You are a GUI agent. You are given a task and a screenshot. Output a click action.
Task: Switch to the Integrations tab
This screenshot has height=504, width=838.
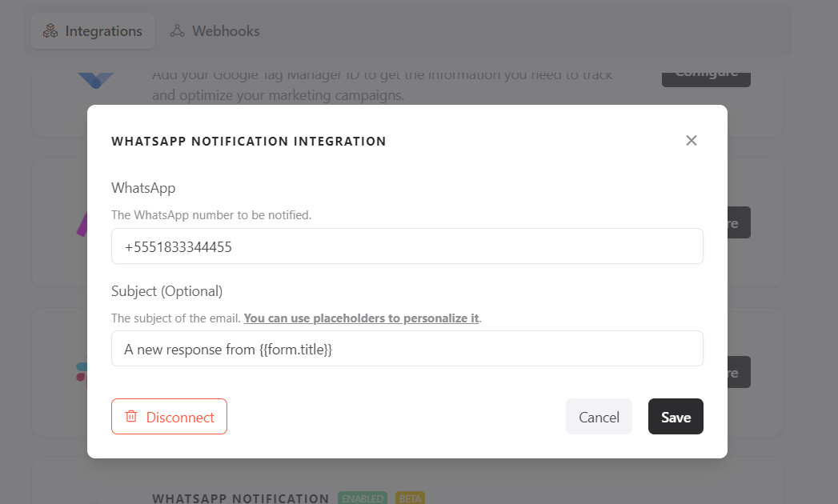coord(92,31)
